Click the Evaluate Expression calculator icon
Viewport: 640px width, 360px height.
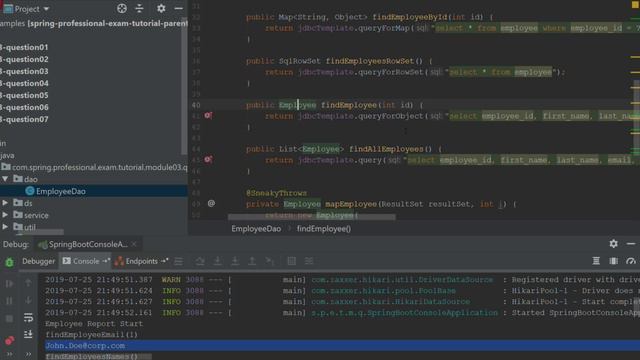[291, 261]
